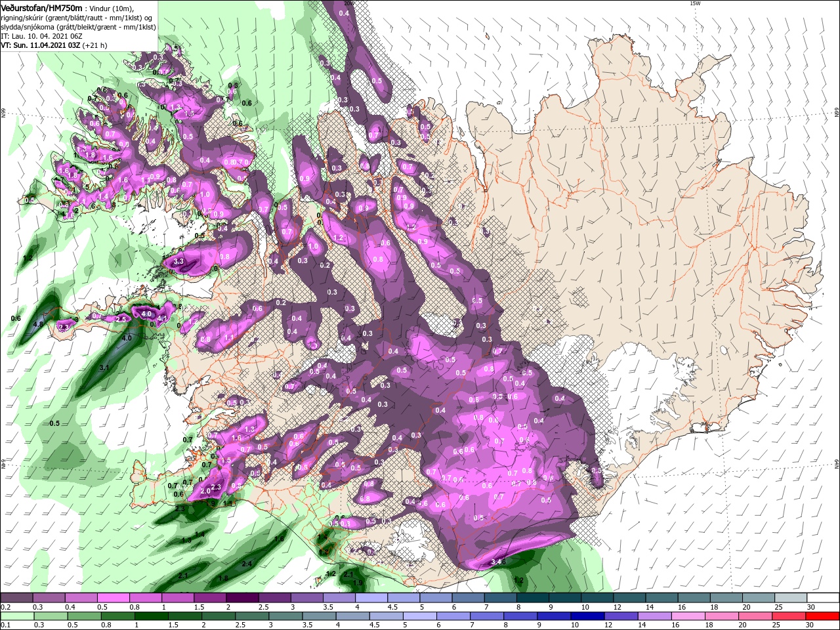Click the '15W' longitude label at top
Image resolution: width=840 pixels, height=630 pixels.
coord(695,3)
